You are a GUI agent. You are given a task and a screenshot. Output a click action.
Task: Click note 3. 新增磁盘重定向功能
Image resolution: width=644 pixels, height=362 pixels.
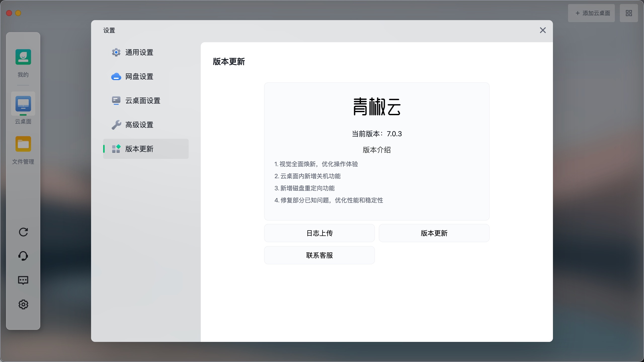pos(304,188)
